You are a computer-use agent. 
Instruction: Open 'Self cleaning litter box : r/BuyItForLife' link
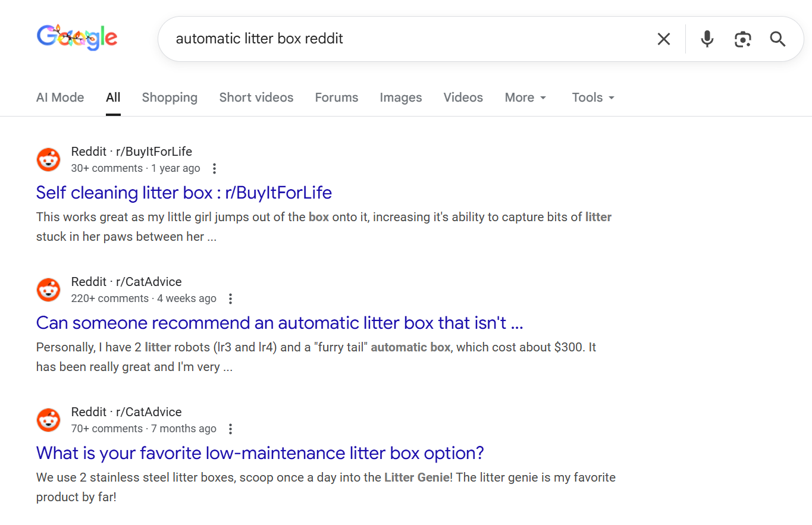184,193
